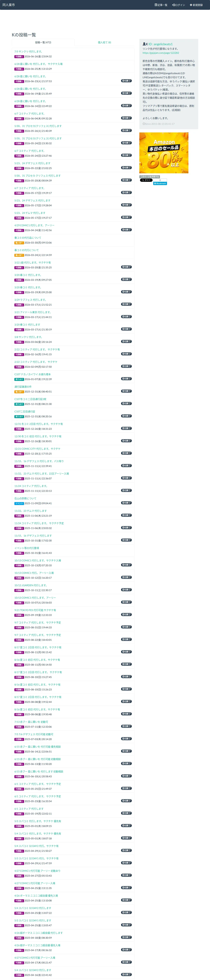
Task: Click the このページを共有する label
Action: tap(149, 177)
